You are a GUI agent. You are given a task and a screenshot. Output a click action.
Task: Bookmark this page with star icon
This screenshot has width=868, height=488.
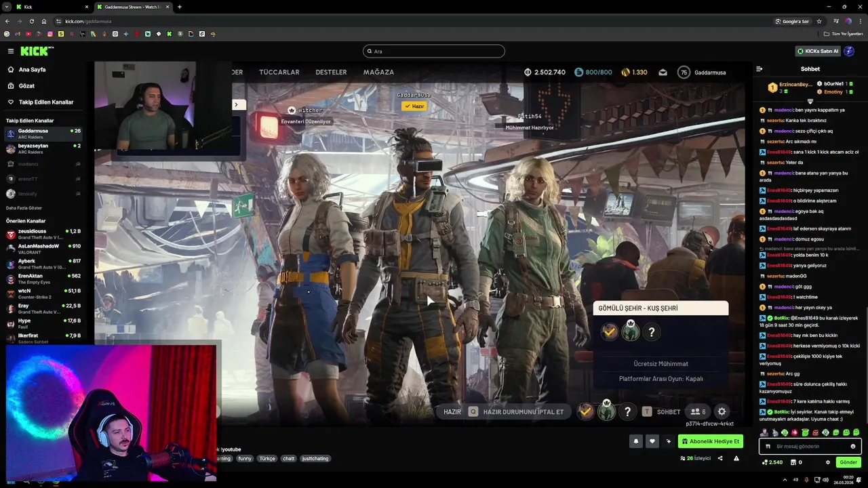coord(818,21)
